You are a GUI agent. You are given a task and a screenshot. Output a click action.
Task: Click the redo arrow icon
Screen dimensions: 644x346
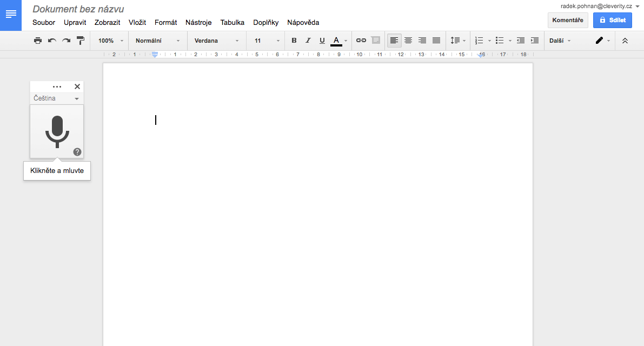click(66, 41)
